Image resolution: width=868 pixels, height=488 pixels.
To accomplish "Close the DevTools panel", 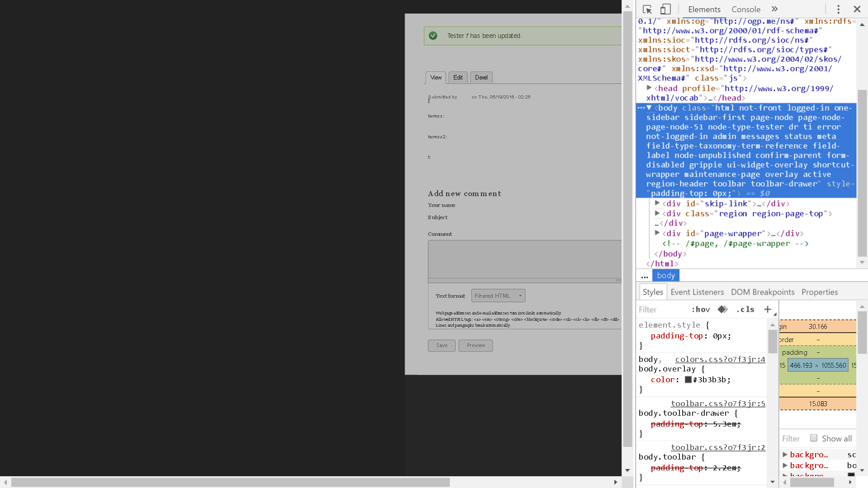I will pos(857,9).
